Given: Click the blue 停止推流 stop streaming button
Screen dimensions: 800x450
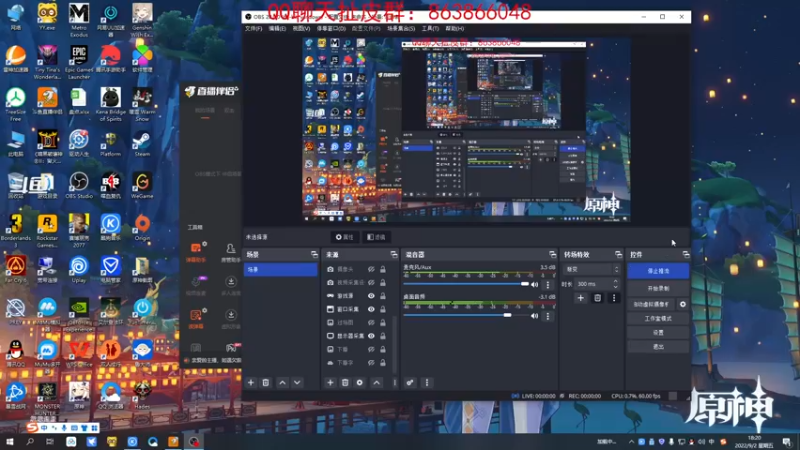Looking at the screenshot, I should pos(658,271).
